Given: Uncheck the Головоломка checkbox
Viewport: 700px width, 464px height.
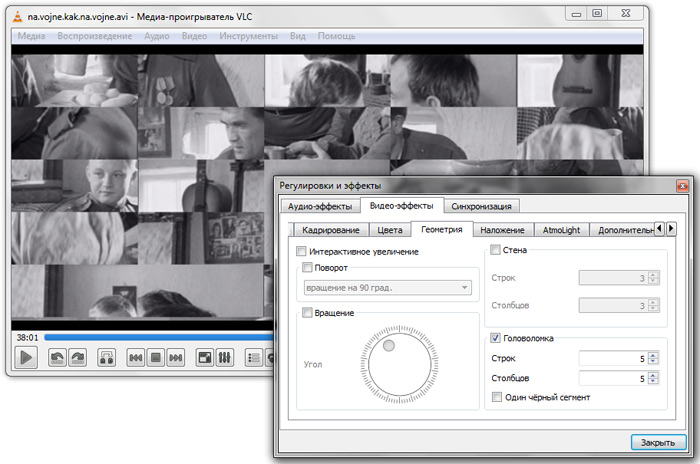Looking at the screenshot, I should pos(495,338).
